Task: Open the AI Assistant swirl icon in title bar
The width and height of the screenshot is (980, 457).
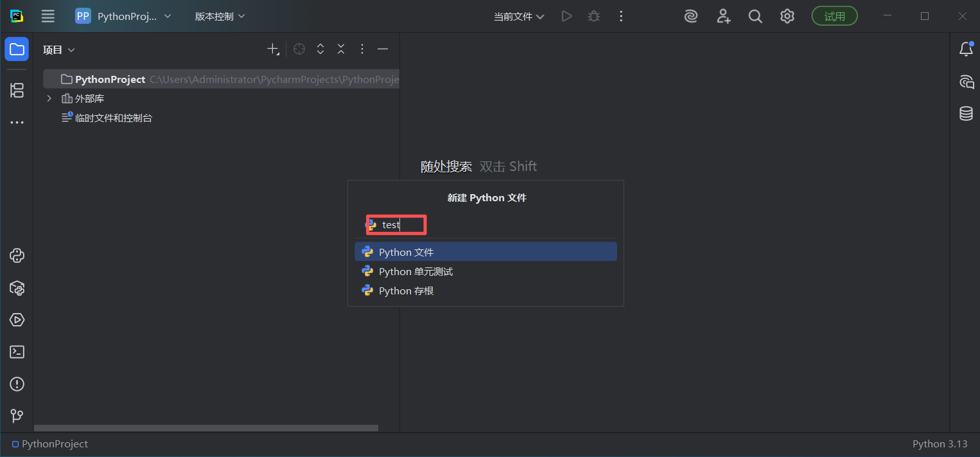Action: click(691, 16)
